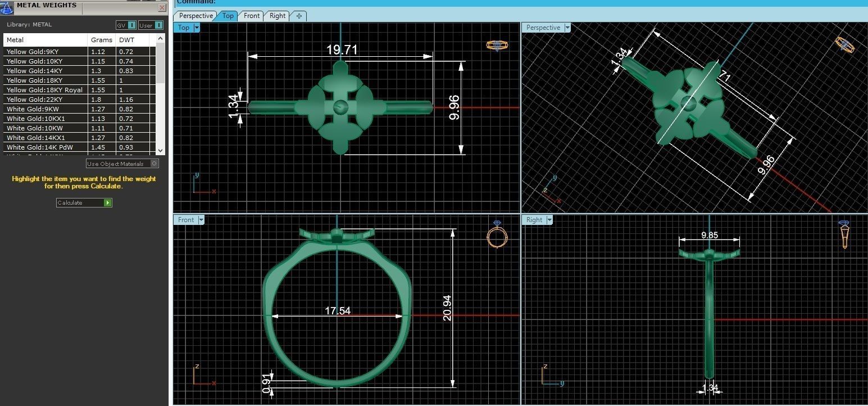The image size is (868, 406).
Task: Click the axis gizmo in Right viewport
Action: point(552,375)
